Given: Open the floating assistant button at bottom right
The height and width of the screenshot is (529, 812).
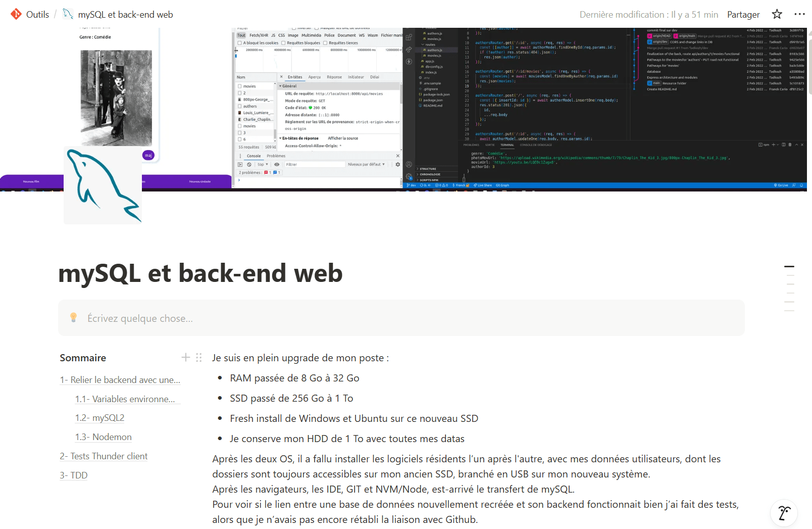Looking at the screenshot, I should [784, 513].
